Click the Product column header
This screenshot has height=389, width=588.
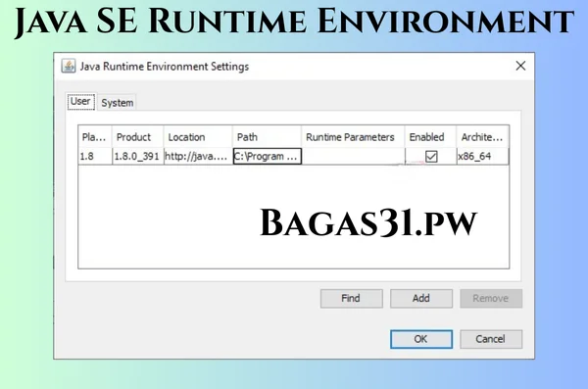tap(137, 137)
